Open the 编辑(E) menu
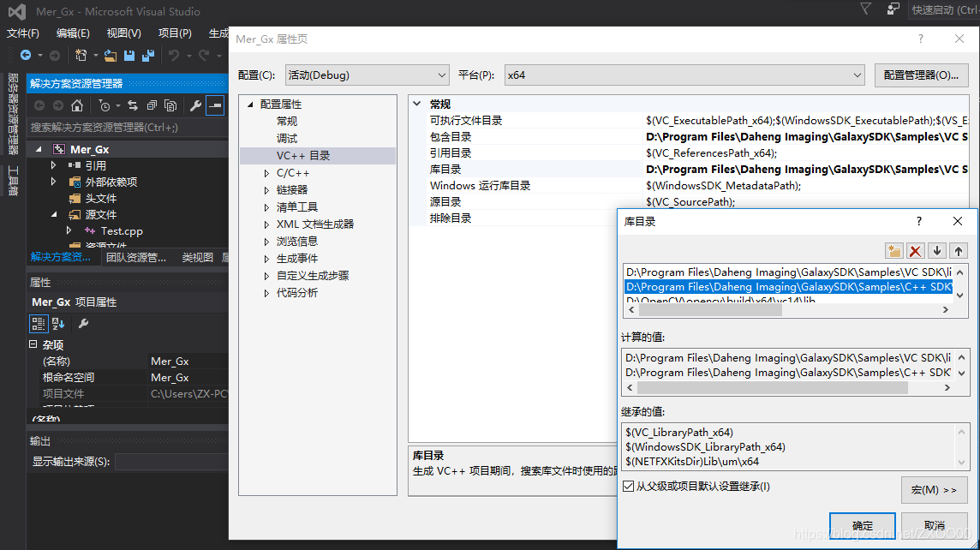This screenshot has width=980, height=550. coord(73,33)
